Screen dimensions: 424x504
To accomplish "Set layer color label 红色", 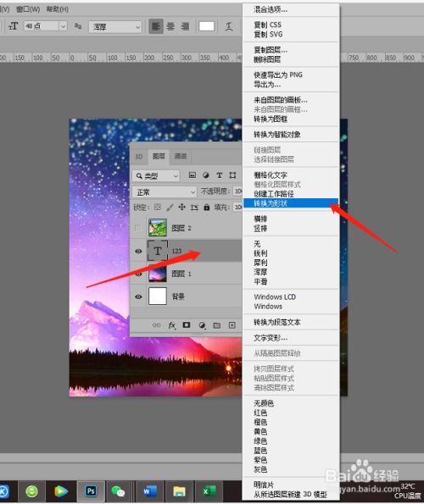I will 260,413.
